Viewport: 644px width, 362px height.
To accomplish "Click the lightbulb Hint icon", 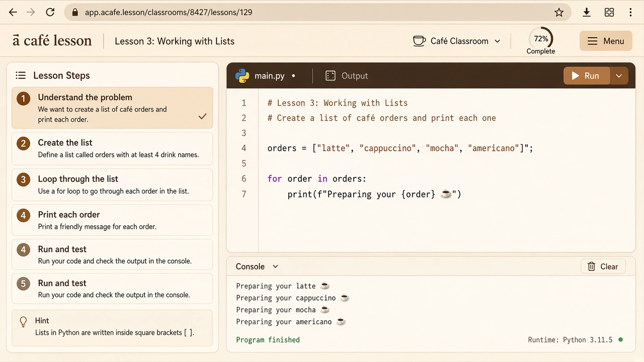I will pos(23,322).
